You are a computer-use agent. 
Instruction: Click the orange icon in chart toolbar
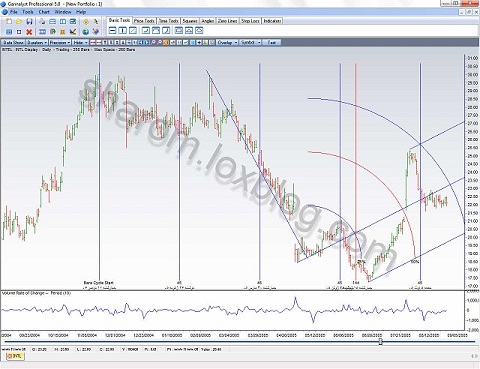tap(165, 42)
